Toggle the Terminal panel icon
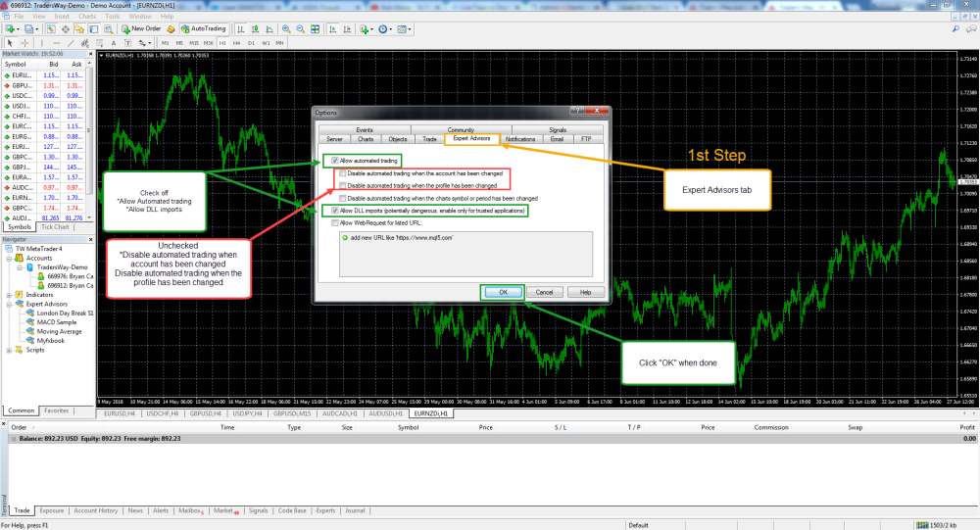 (94, 28)
